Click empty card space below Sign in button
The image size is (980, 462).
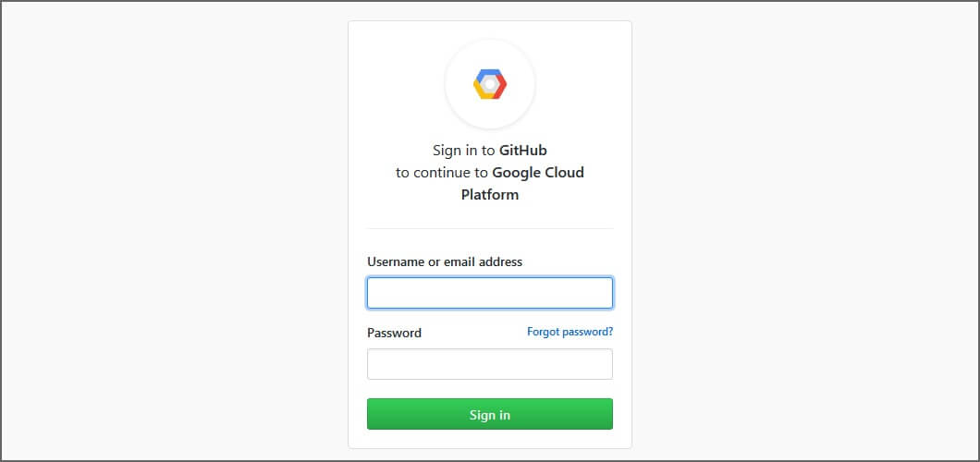(490, 439)
